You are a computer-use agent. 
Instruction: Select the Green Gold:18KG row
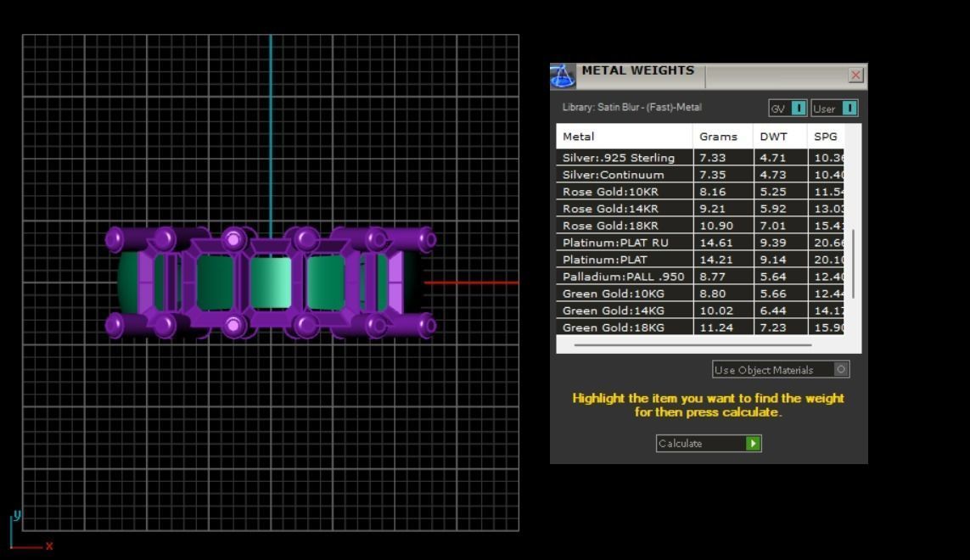click(x=699, y=328)
